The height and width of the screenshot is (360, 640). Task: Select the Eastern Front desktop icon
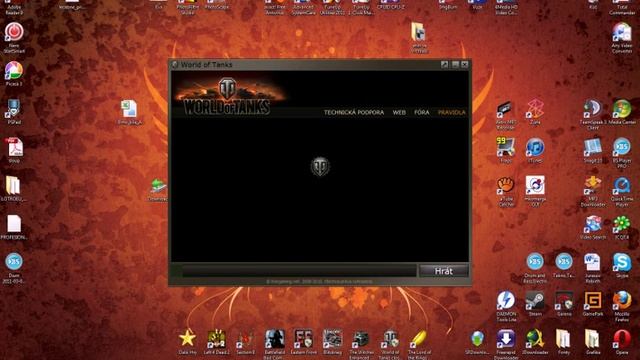pos(303,339)
